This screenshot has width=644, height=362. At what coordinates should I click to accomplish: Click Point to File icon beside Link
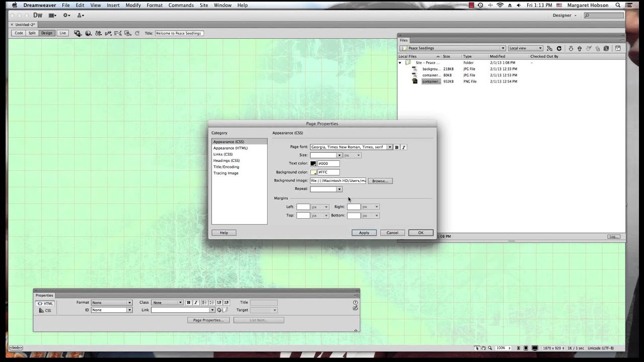tap(219, 310)
